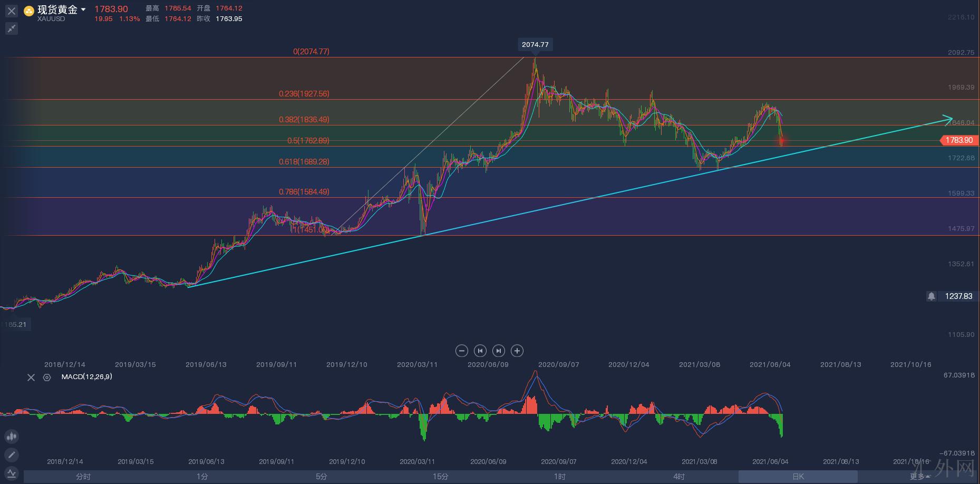Zoom in the chart with plus button
The image size is (980, 484).
[517, 351]
